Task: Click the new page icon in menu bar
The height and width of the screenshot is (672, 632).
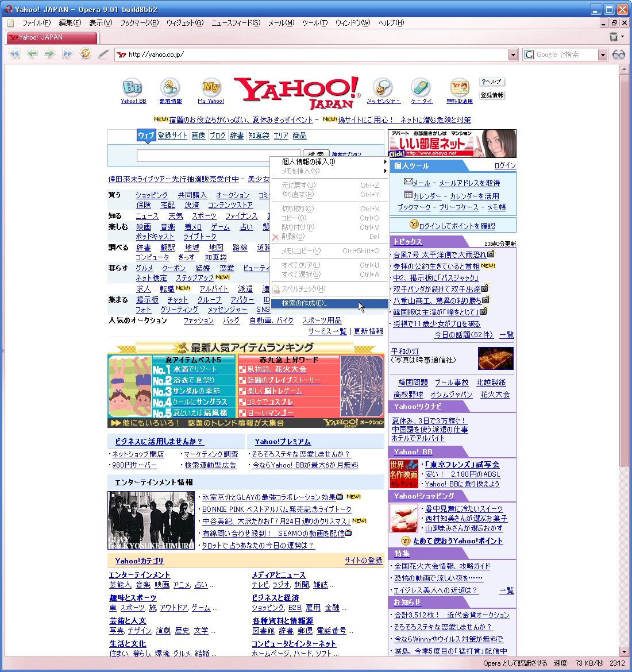Action: (x=11, y=23)
